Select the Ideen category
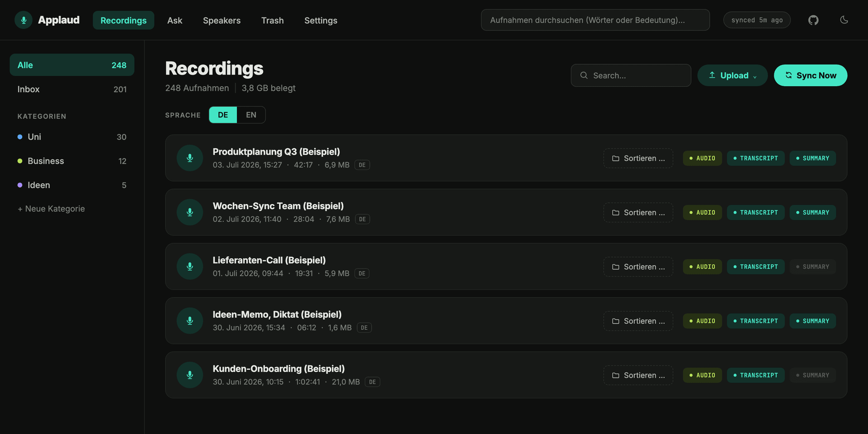Image resolution: width=868 pixels, height=434 pixels. (72, 185)
